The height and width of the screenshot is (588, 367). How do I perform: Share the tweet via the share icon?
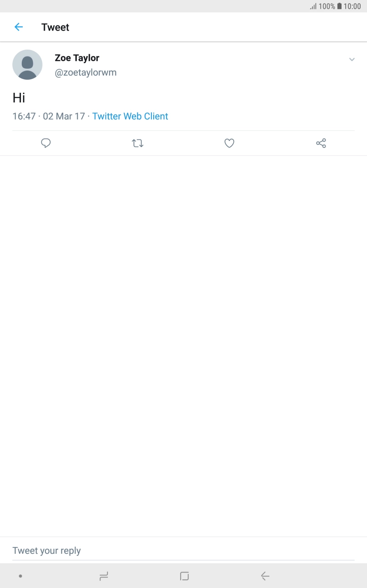click(321, 143)
